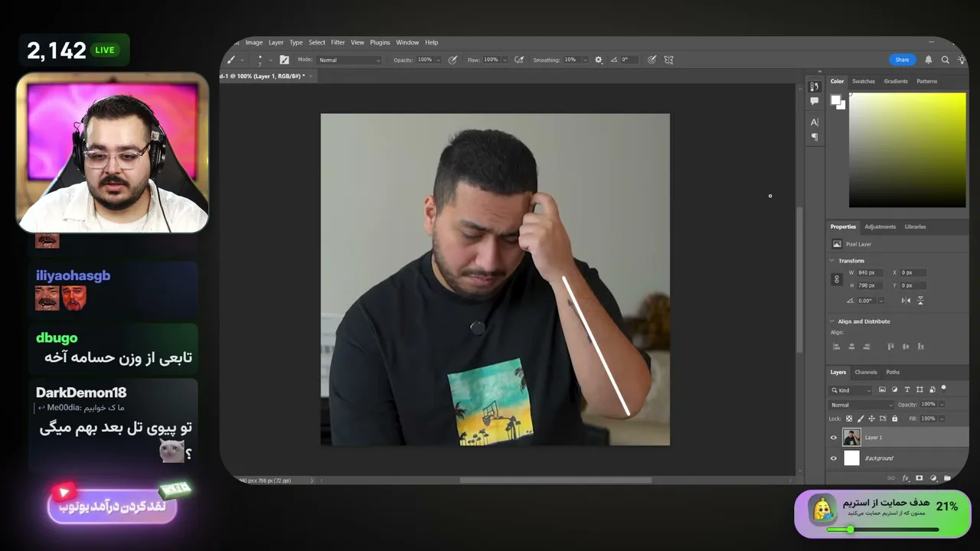This screenshot has height=551, width=980.
Task: Open the Image menu
Action: (253, 43)
